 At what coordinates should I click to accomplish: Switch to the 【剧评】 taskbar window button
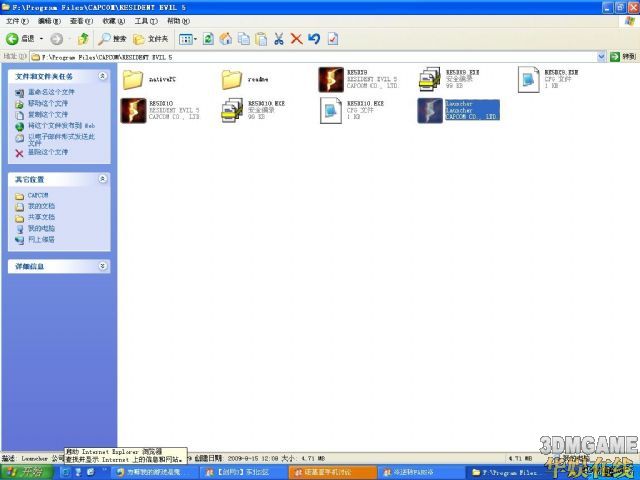244,473
